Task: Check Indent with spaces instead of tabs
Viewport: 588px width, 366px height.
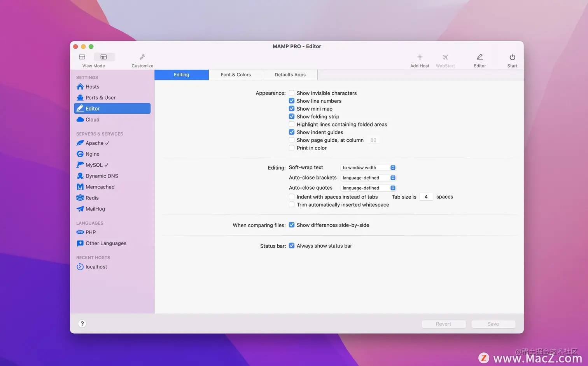Action: [x=292, y=197]
